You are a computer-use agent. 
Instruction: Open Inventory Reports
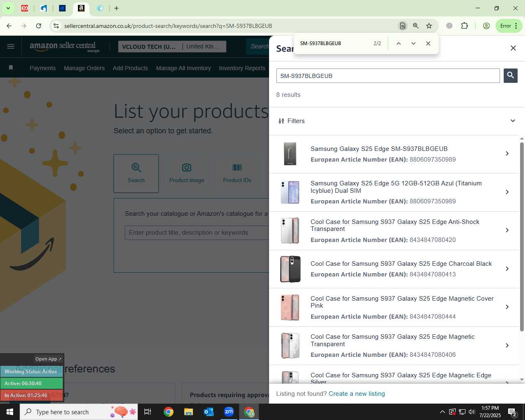pyautogui.click(x=242, y=68)
